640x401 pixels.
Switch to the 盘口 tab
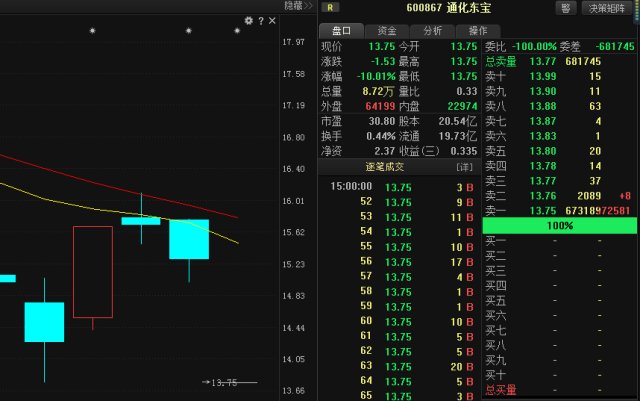pos(341,30)
